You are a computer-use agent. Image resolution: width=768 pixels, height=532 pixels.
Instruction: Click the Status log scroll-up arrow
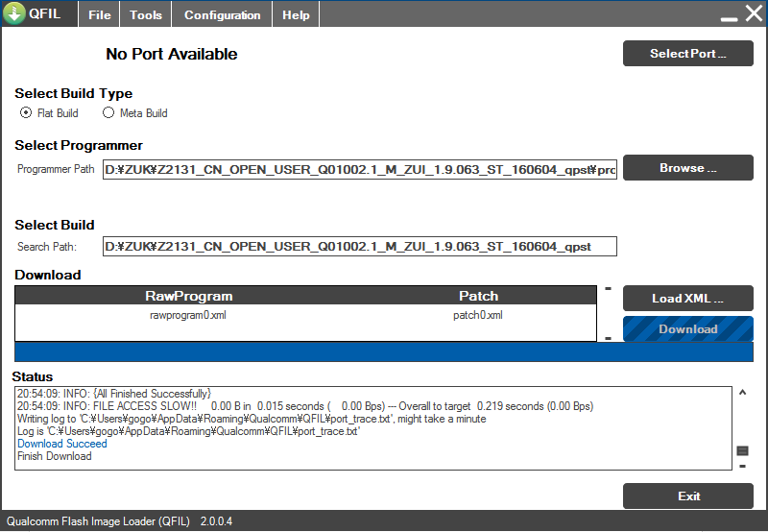pos(742,393)
